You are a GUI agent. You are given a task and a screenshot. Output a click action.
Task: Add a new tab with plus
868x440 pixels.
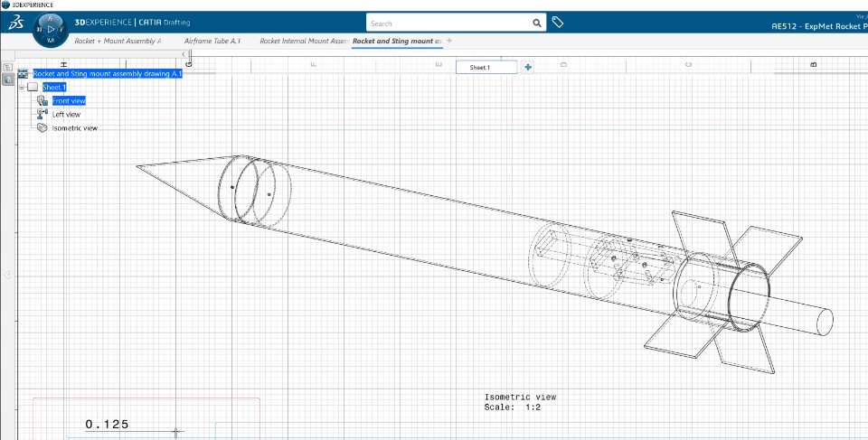click(449, 41)
